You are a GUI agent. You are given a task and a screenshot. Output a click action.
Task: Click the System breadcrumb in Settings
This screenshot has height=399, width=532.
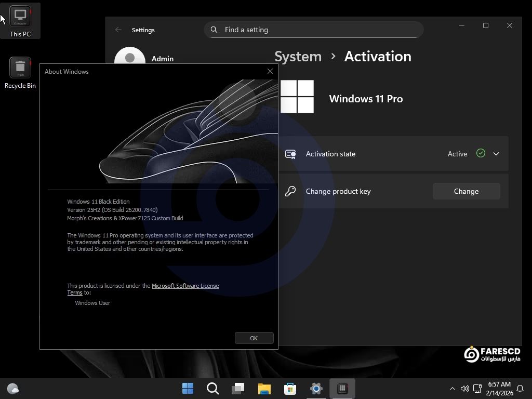pyautogui.click(x=298, y=57)
